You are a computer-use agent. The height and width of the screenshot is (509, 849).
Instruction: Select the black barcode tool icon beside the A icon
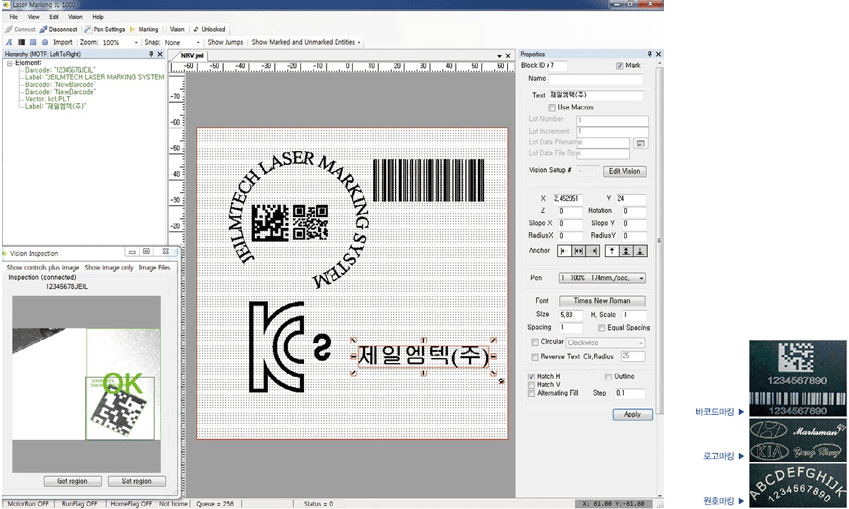point(21,42)
